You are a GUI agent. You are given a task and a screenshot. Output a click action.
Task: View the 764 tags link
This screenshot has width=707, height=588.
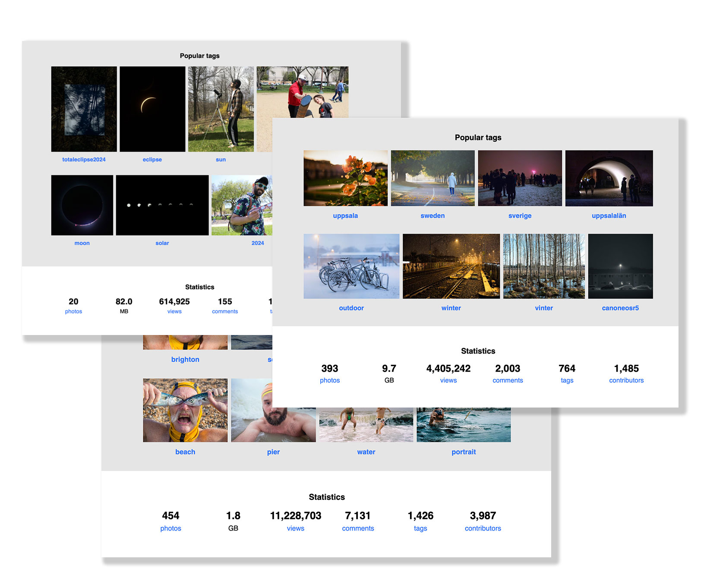(x=567, y=380)
